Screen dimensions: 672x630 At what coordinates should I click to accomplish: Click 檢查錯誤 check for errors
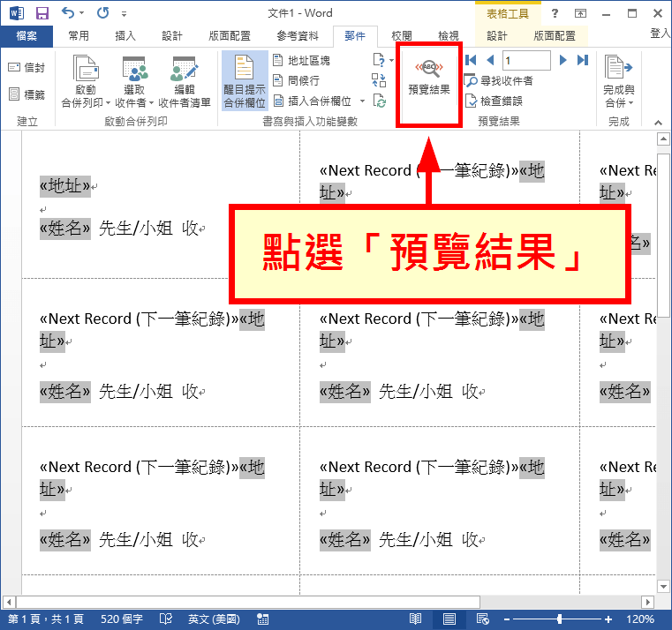[x=495, y=101]
